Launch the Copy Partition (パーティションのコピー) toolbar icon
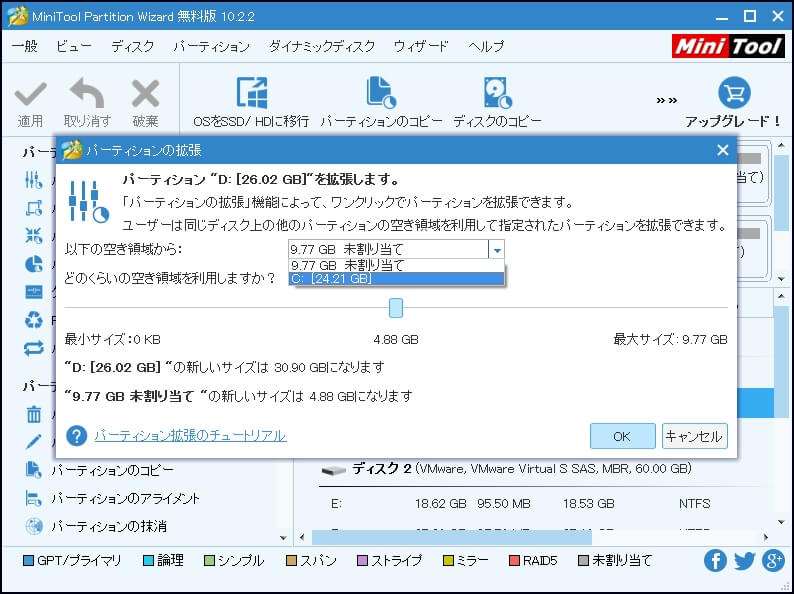The height and width of the screenshot is (594, 794). (381, 94)
